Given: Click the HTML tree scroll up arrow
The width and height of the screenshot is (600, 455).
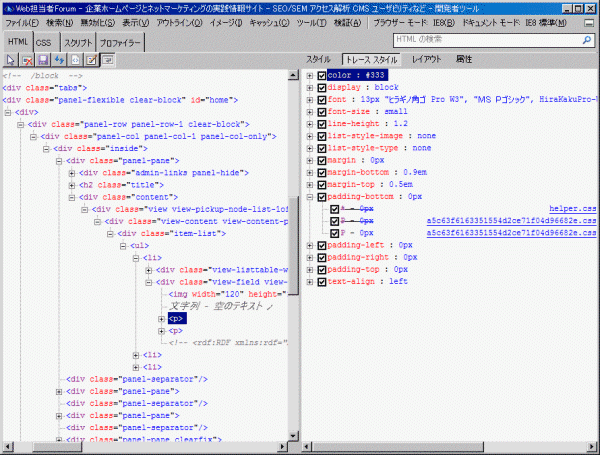Looking at the screenshot, I should [x=293, y=75].
